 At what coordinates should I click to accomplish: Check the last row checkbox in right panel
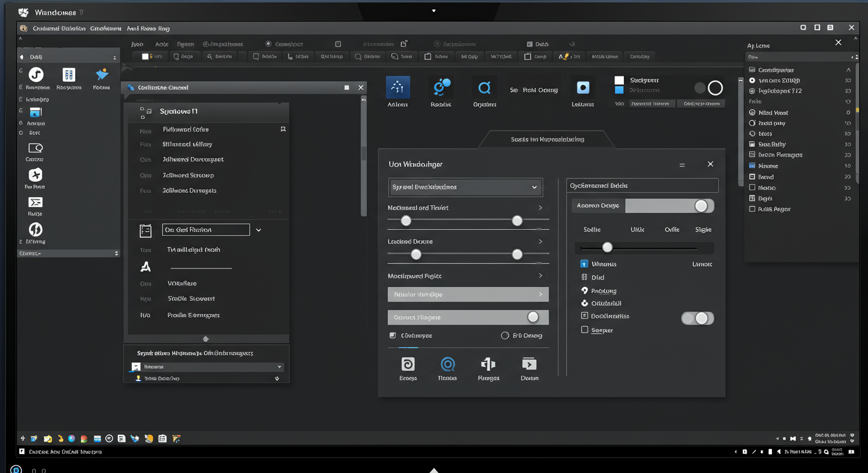[752, 209]
